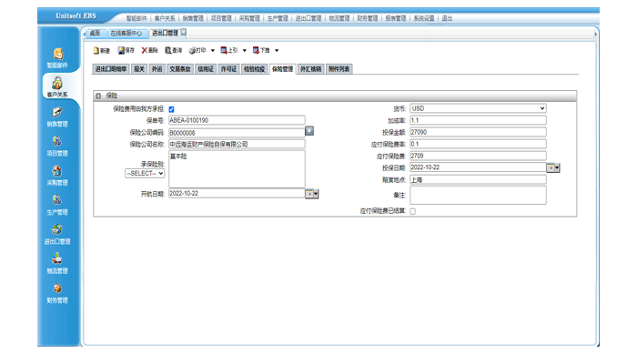Expand the 承保险别 SELECT dropdown
The image size is (637, 364).
click(x=145, y=173)
